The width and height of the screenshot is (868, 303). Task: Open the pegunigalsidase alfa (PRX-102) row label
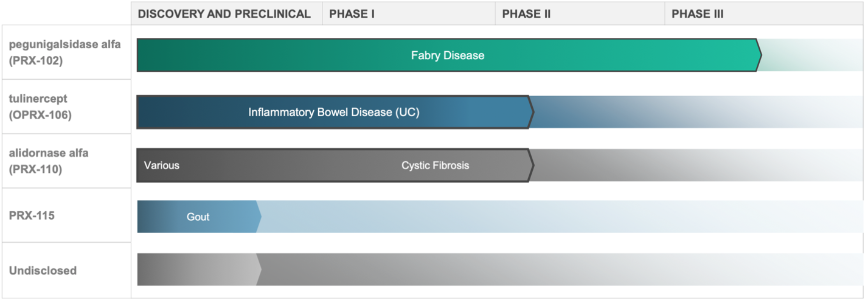pos(65,52)
